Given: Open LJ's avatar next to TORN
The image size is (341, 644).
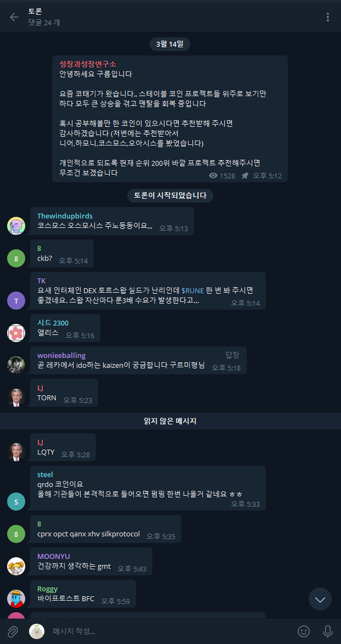Looking at the screenshot, I should (x=16, y=397).
